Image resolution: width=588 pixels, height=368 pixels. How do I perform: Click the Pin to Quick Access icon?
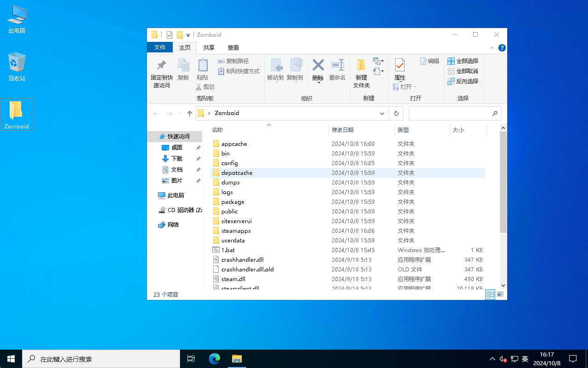point(162,65)
